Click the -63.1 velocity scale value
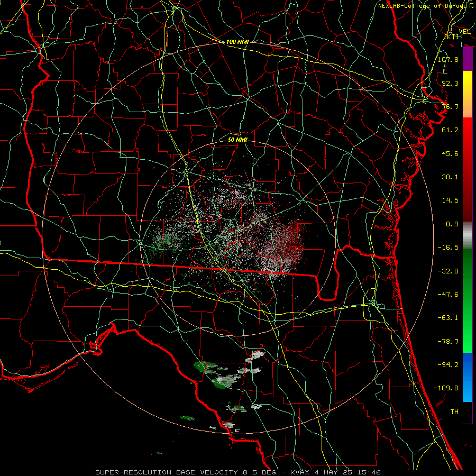The height and width of the screenshot is (476, 476). (x=448, y=318)
